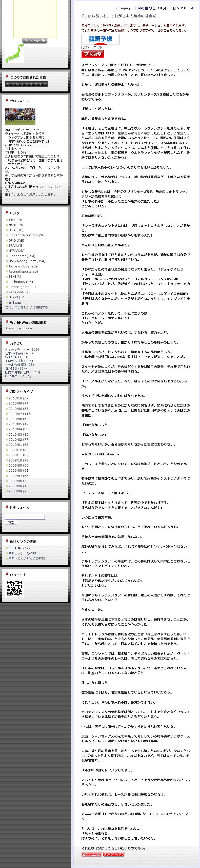Open the 2010/04 (85) archive
Viewport: 200px width, 868px height.
19,429
